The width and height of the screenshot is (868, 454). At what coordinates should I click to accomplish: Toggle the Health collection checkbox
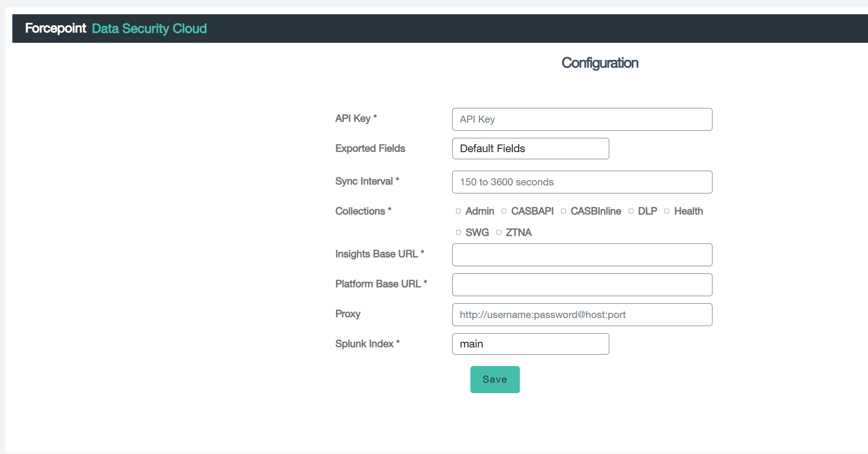point(667,211)
